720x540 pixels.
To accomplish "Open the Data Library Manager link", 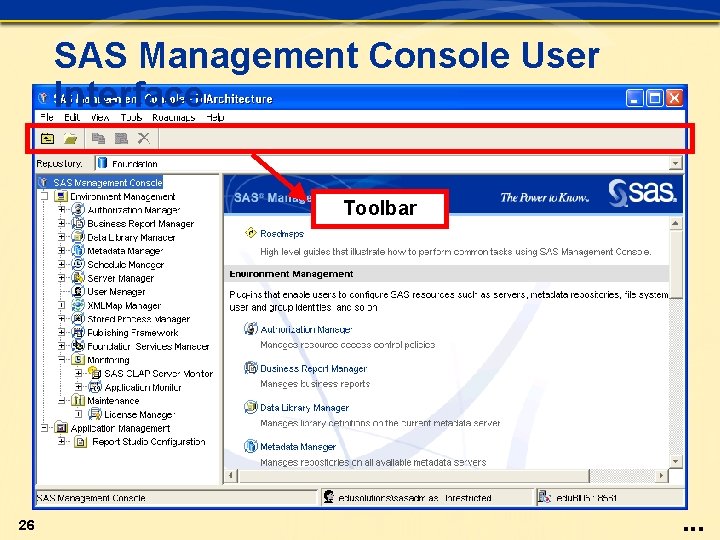I will [304, 407].
